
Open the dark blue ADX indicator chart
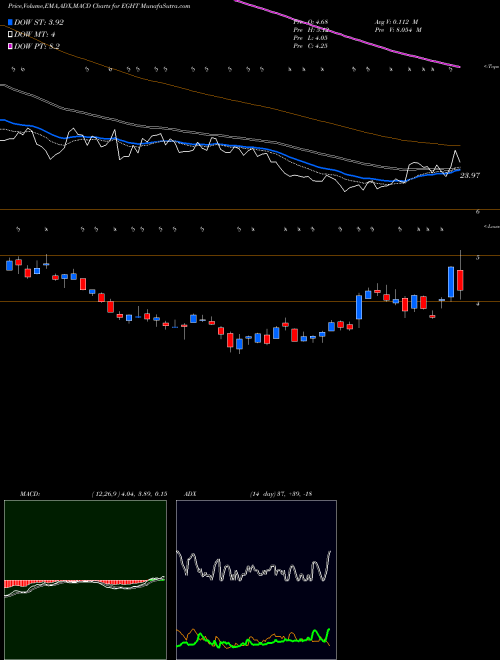pos(256,580)
